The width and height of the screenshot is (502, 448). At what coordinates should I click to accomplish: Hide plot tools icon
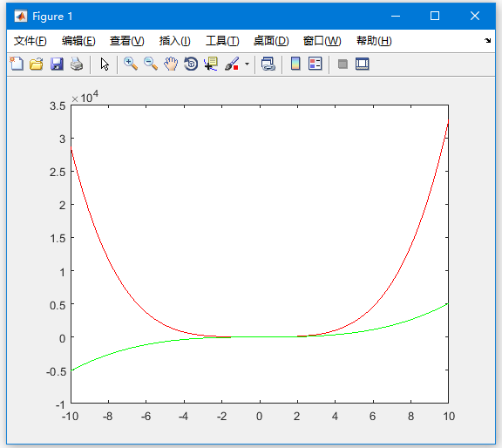coord(343,64)
